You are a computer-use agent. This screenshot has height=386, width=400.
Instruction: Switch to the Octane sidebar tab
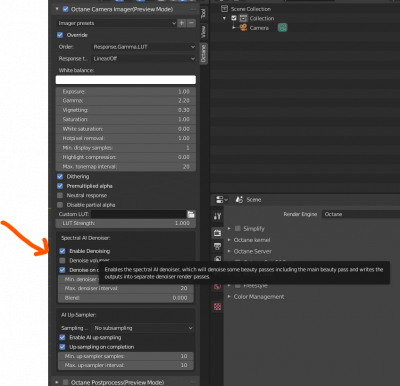click(203, 54)
